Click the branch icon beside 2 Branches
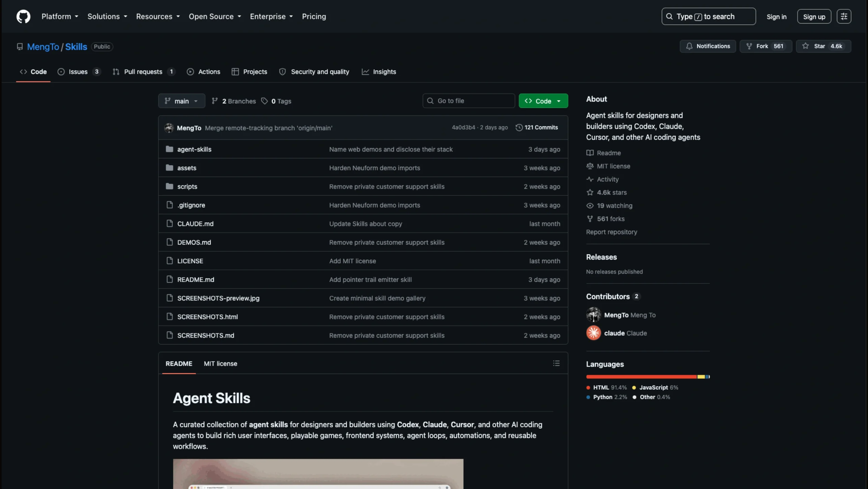 215,101
